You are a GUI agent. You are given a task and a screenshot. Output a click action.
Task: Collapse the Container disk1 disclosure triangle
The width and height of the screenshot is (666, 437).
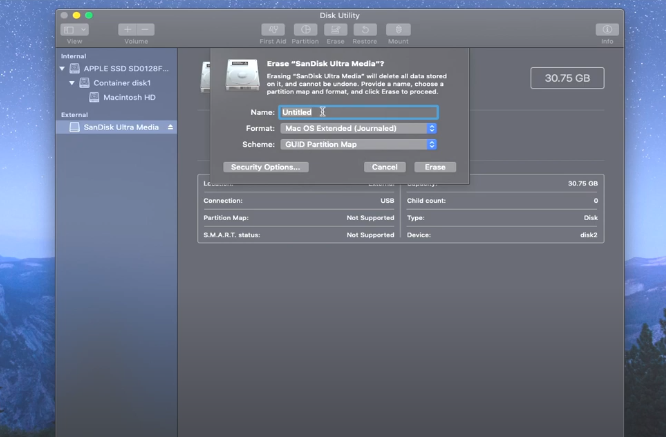tap(72, 83)
